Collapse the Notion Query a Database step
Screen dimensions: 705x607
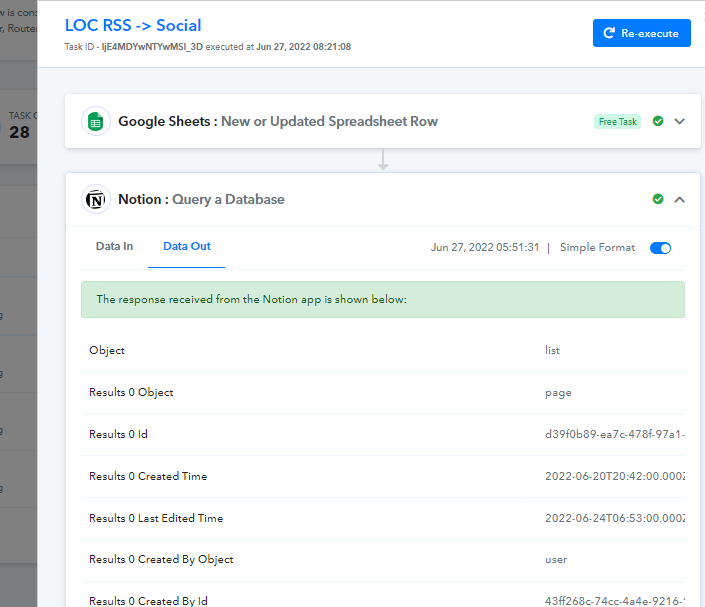(679, 199)
